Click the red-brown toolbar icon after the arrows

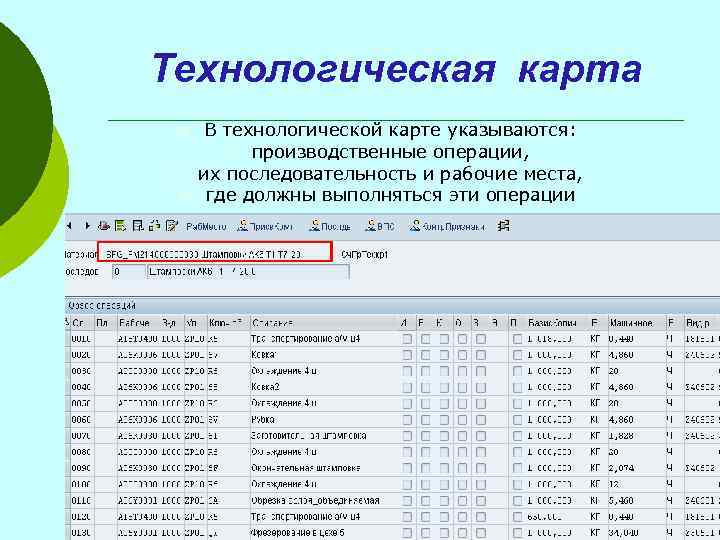[x=104, y=226]
